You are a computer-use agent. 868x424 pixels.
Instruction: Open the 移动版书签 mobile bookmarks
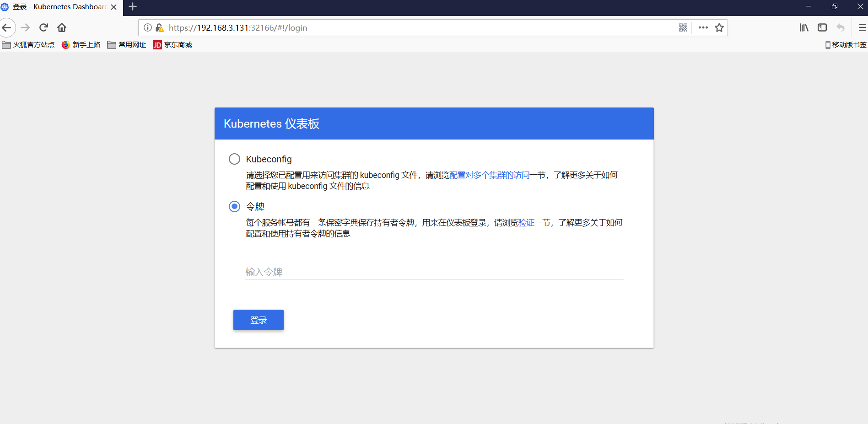click(x=846, y=45)
